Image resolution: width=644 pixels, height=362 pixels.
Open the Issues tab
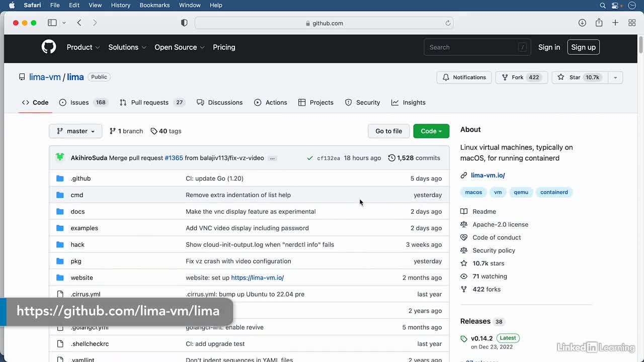[83, 103]
